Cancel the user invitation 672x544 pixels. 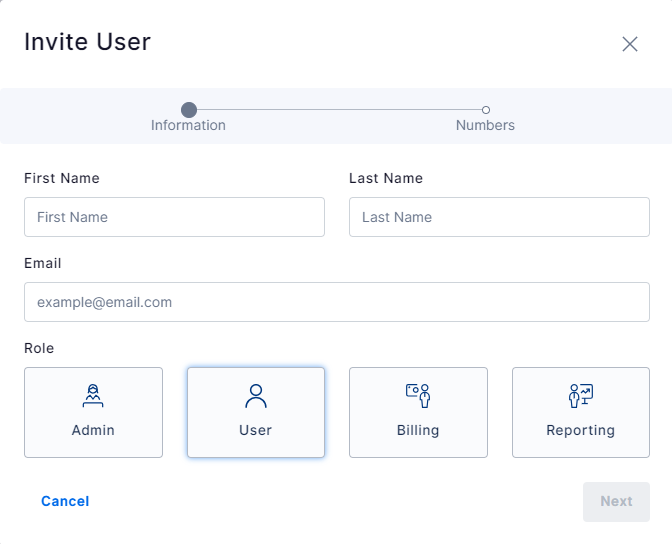(65, 501)
